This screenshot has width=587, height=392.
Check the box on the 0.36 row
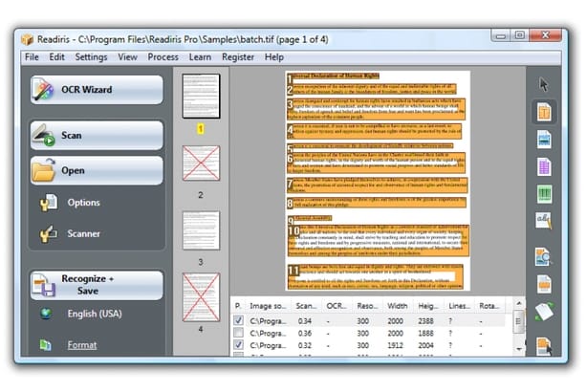click(238, 333)
